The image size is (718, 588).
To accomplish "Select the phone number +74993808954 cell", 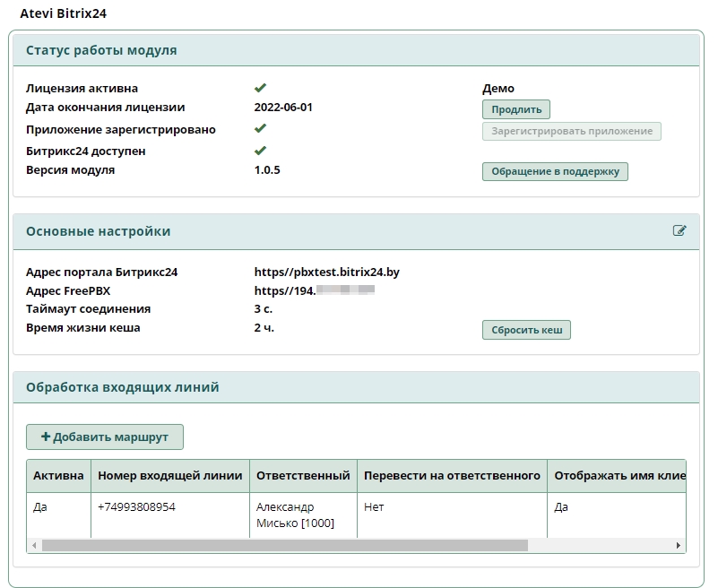I will click(136, 507).
